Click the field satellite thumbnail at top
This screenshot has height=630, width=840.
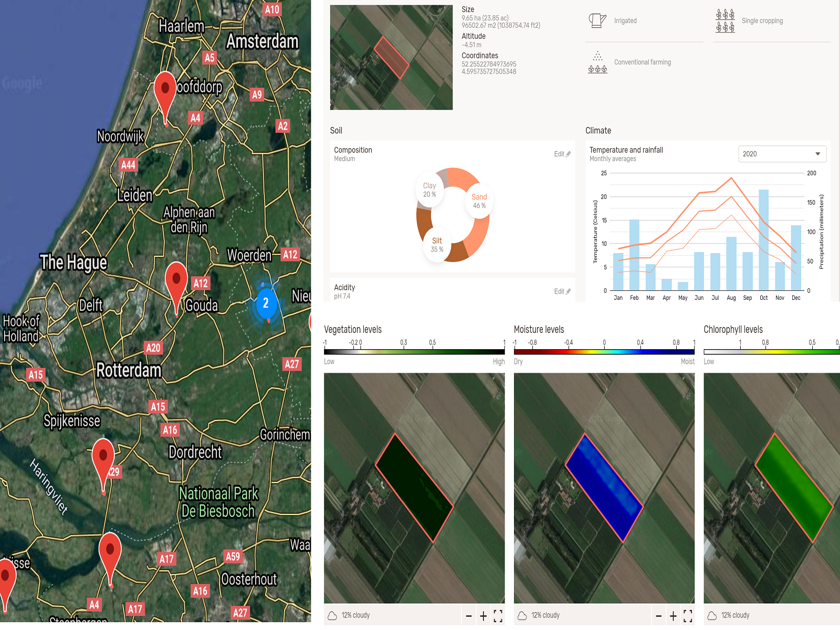(x=391, y=57)
